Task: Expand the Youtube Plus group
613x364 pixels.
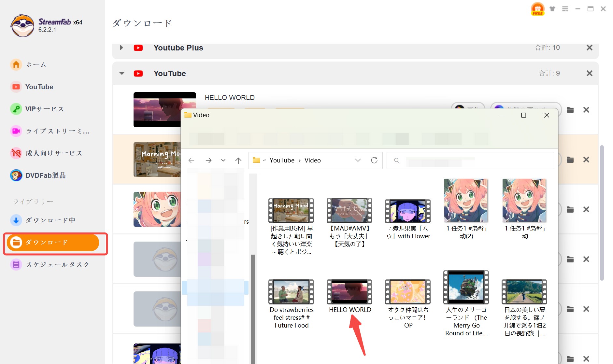Action: pyautogui.click(x=121, y=48)
